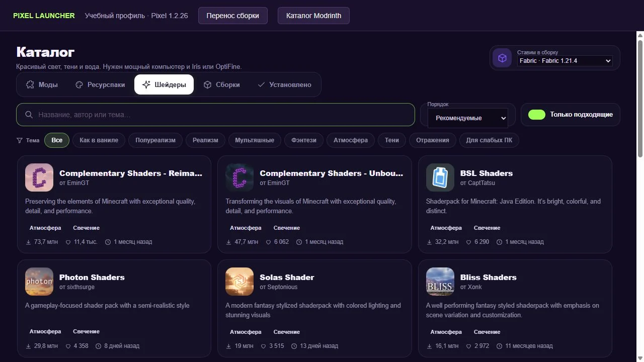Enable the Мультяшные filter chip
The width and height of the screenshot is (644, 362).
click(255, 140)
